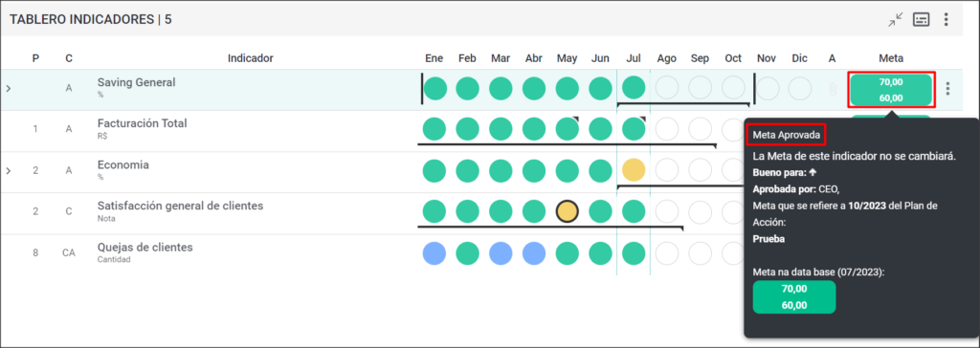Viewport: 980px width, 348px height.
Task: Click the Meta column header
Action: coord(891,58)
